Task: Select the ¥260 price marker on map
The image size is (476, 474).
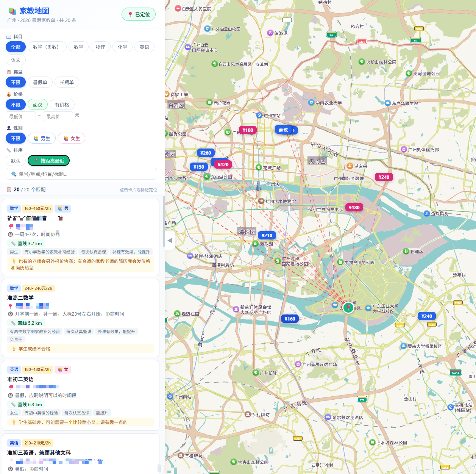Action: [206, 153]
